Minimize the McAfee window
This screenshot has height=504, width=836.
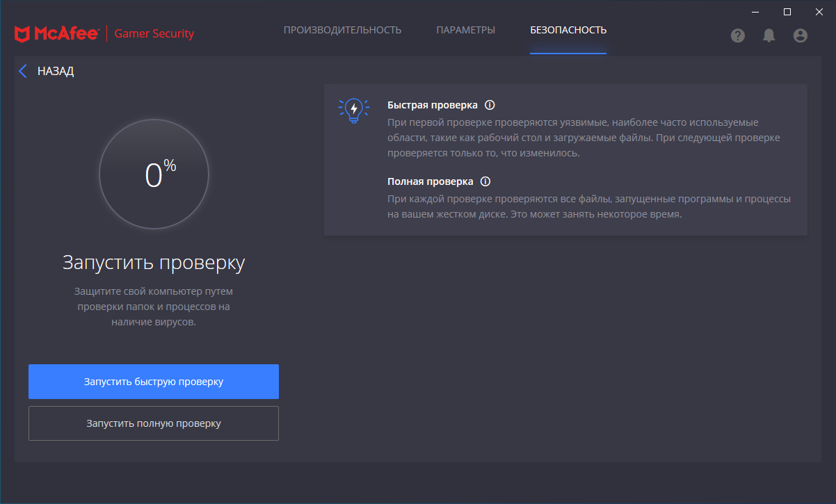755,11
